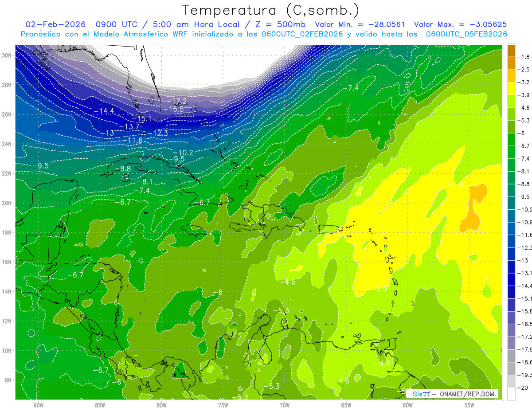Click the colorbar label "-15.8"

[525, 311]
